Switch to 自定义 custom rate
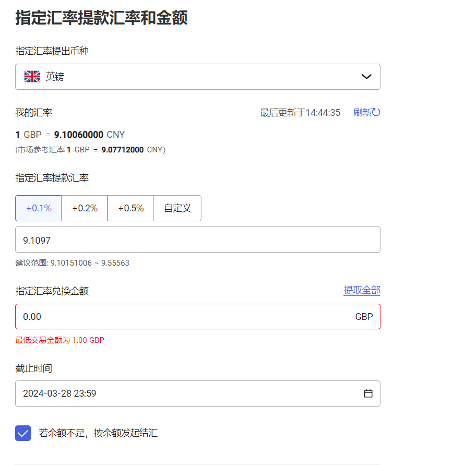Screen dimensions: 476x465 click(x=177, y=208)
